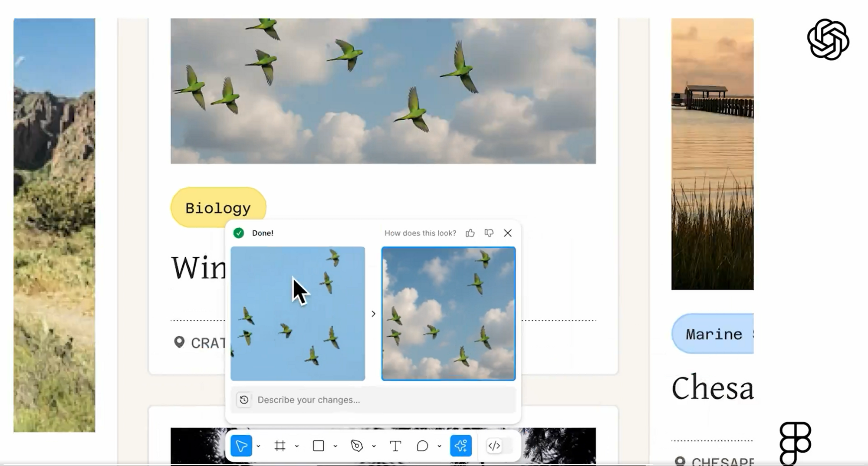Select the Move tool in the toolbar
The height and width of the screenshot is (466, 868).
[x=242, y=446]
